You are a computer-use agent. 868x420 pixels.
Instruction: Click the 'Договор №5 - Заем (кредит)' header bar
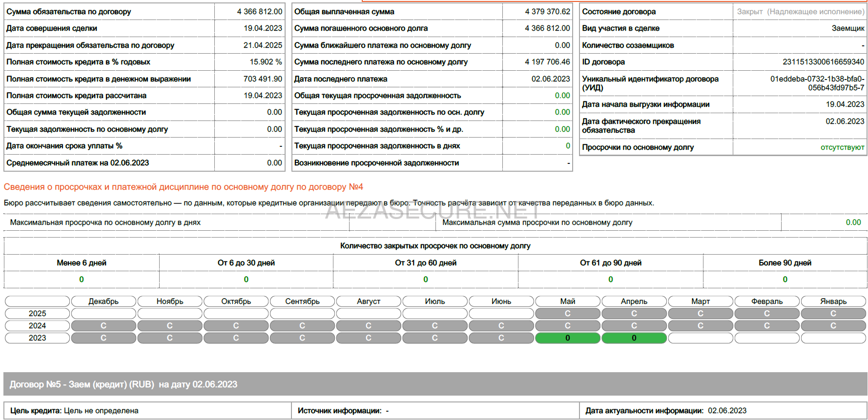(x=435, y=384)
